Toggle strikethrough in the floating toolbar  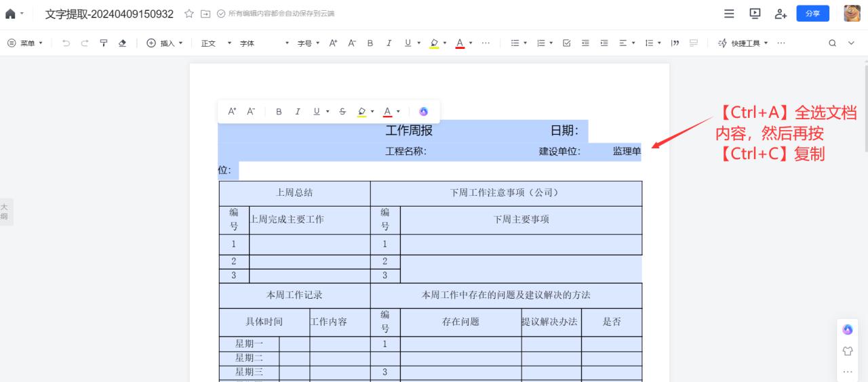point(342,111)
